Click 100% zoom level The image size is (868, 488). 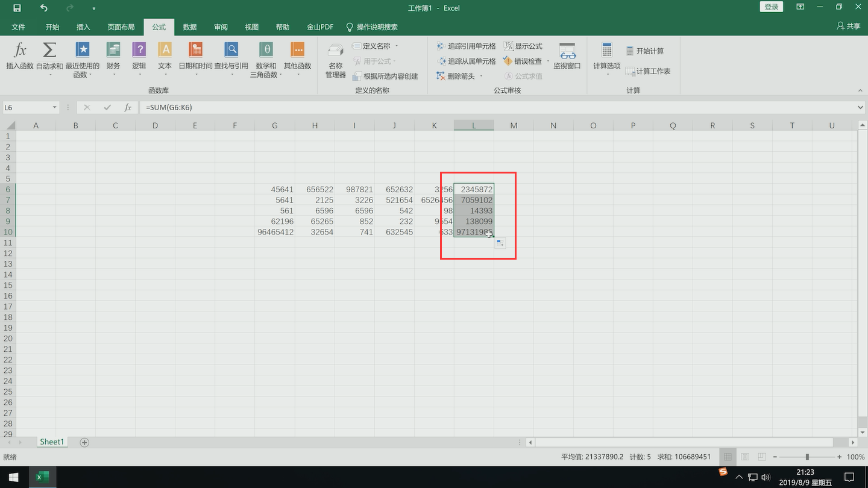[855, 457]
